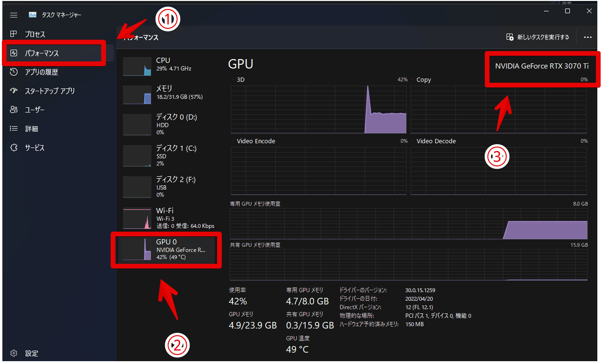This screenshot has width=603, height=364.
Task: Select ディスク 1 (C:) SSD entry
Action: 168,156
